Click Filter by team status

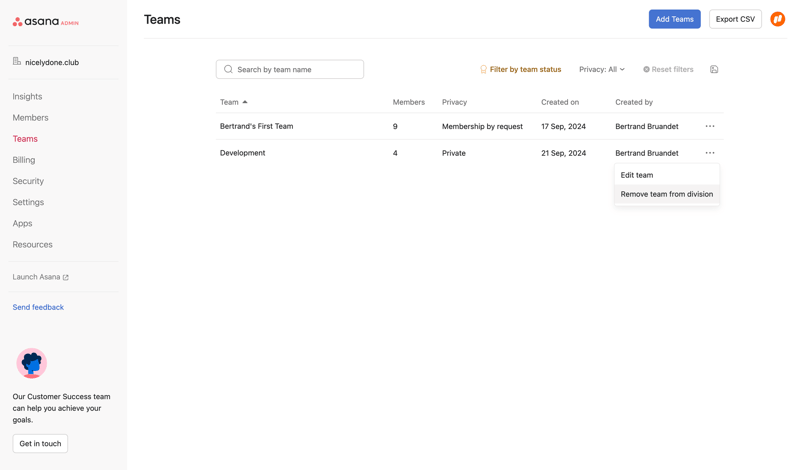(520, 69)
